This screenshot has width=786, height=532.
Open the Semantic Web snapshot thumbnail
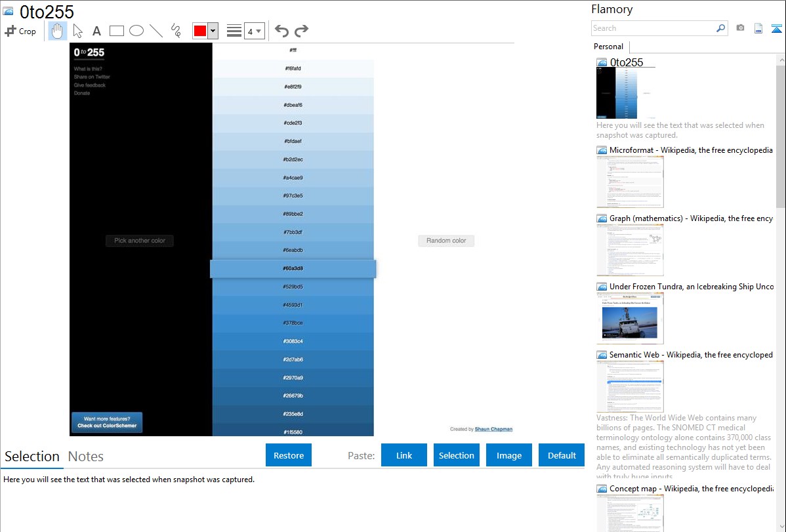630,386
